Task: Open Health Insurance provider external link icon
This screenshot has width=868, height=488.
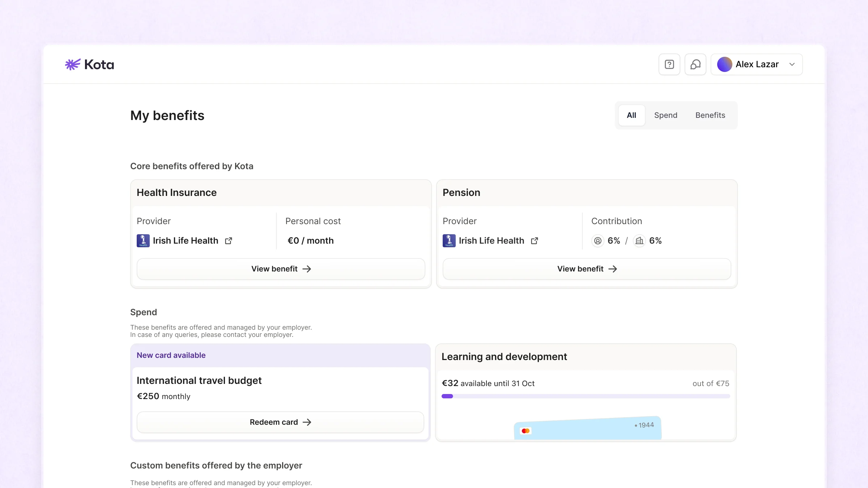Action: [x=229, y=241]
